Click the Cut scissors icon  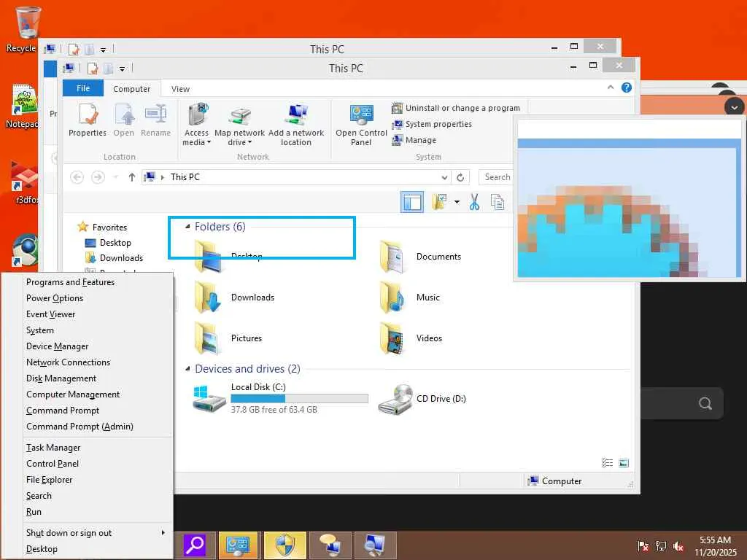point(474,203)
